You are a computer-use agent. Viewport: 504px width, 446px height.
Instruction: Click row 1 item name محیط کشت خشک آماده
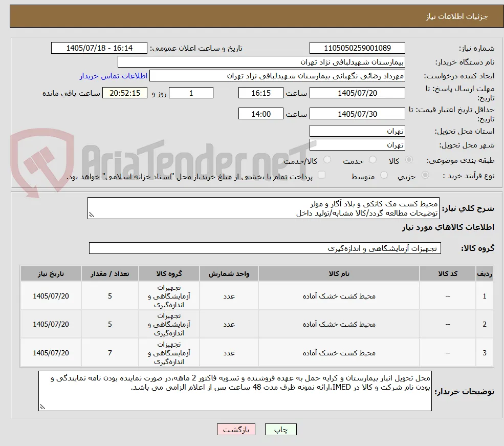(x=339, y=296)
